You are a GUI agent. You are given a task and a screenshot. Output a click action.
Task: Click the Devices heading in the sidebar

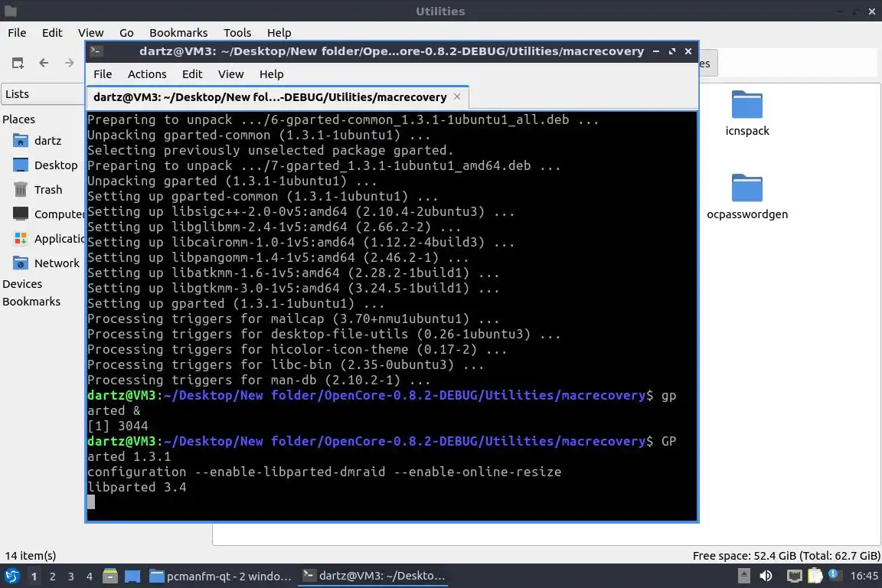point(22,284)
